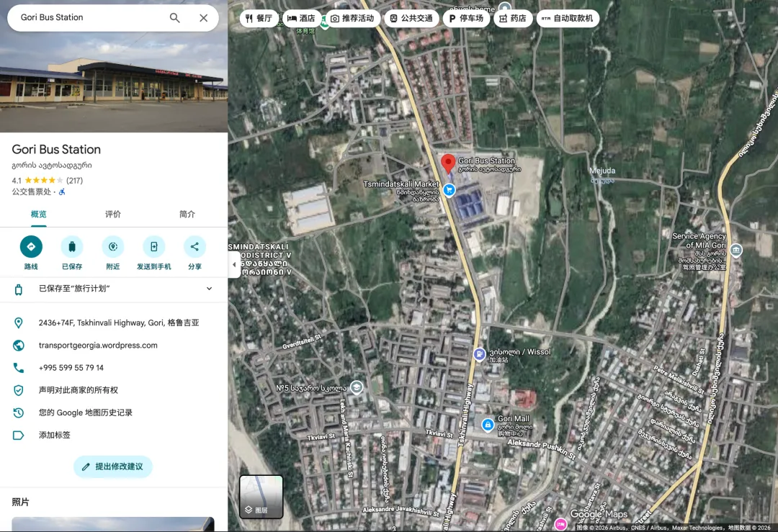The image size is (778, 532).
Task: Clear the search with the X icon
Action: click(x=203, y=18)
